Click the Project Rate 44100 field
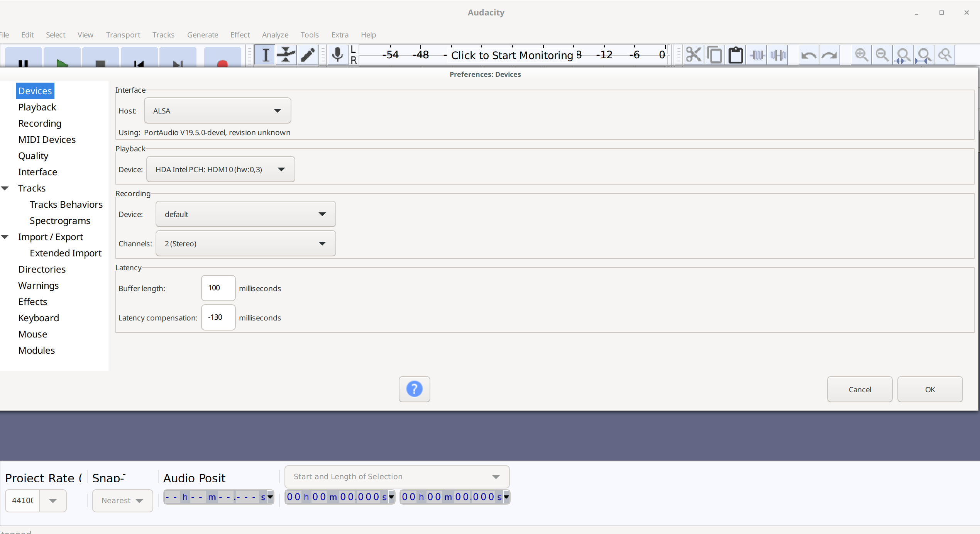This screenshot has height=534, width=980. pyautogui.click(x=22, y=501)
